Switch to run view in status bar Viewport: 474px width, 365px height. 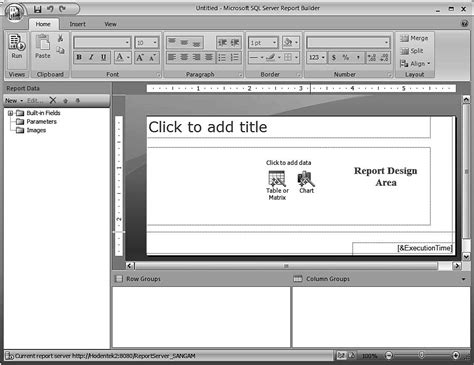(351, 356)
